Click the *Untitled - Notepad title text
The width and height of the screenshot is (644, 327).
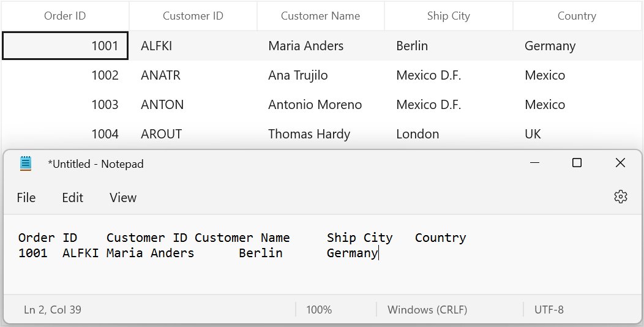[95, 164]
